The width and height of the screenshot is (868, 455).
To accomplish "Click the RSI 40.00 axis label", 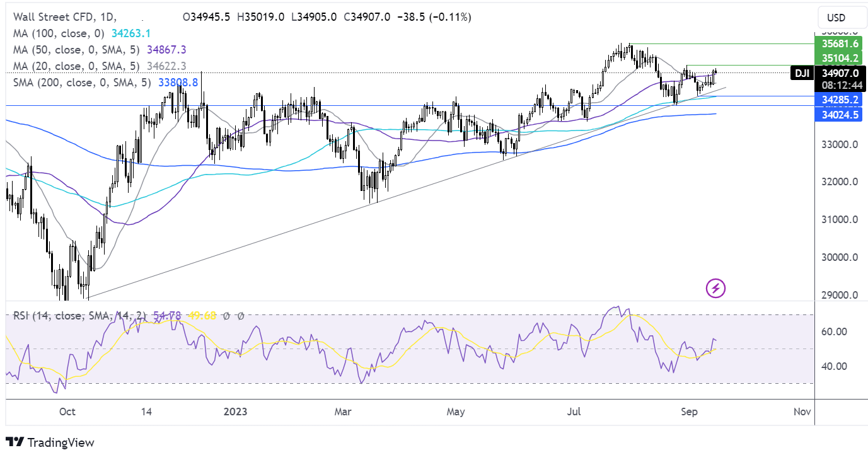I will [834, 366].
